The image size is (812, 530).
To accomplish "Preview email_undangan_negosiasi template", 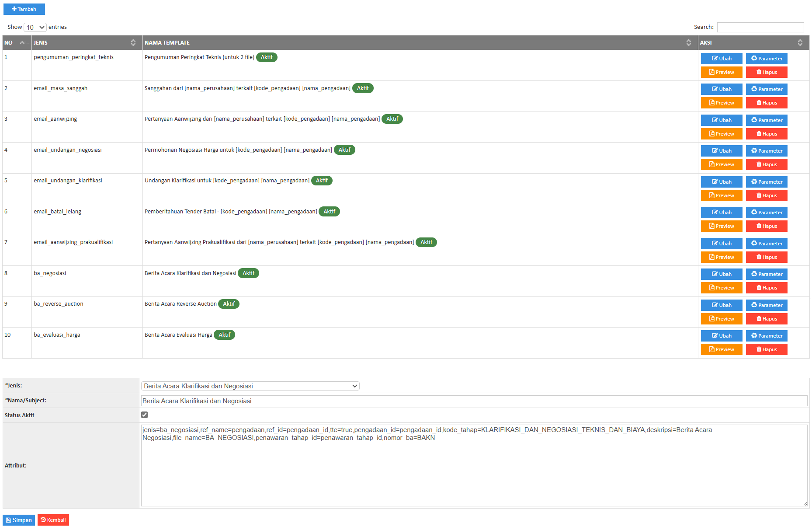I will 722,164.
